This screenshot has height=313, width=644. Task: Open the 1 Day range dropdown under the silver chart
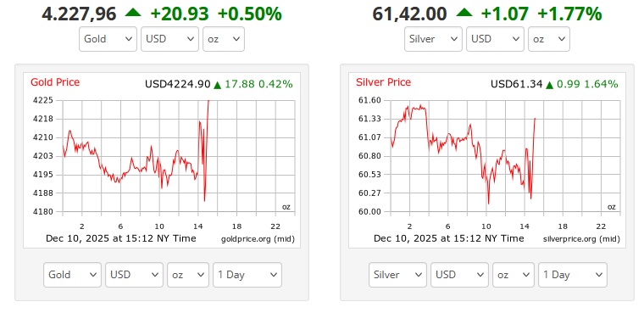(x=573, y=275)
